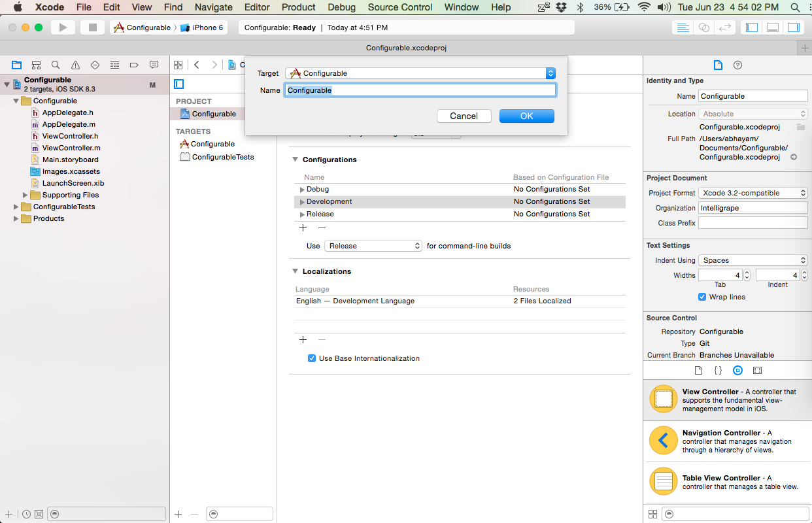Click the Organization text field

[753, 208]
